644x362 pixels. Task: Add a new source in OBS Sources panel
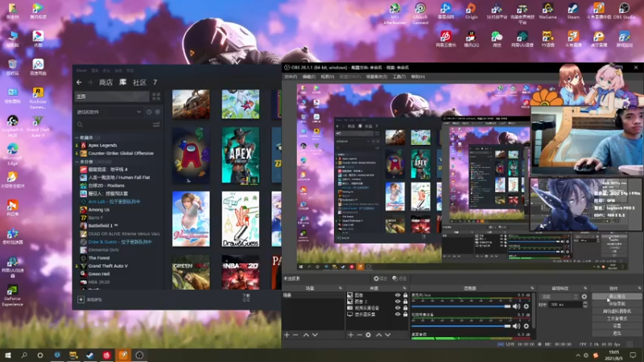(351, 335)
